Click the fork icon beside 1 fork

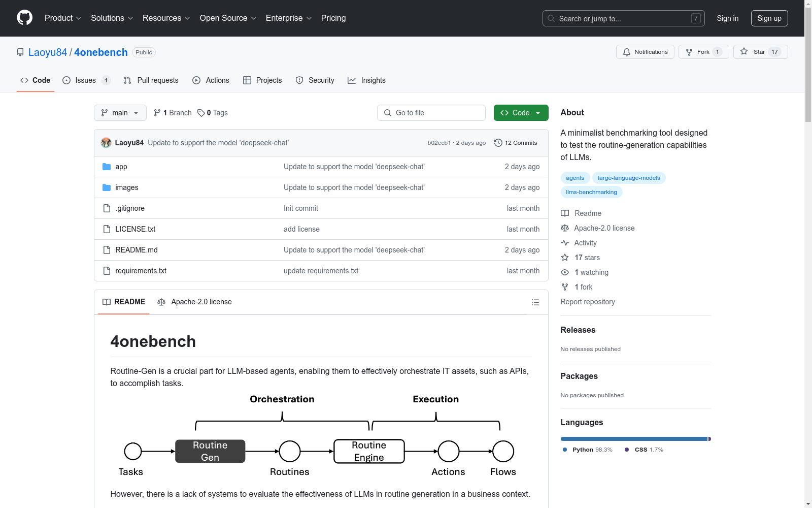[565, 287]
